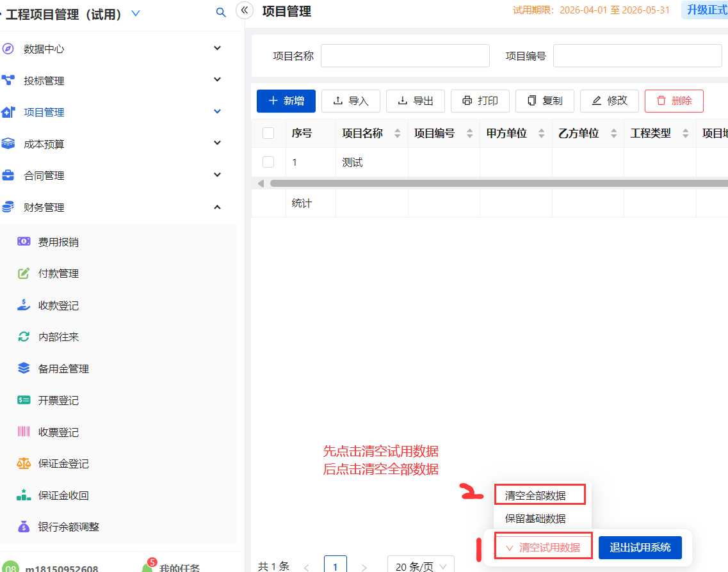
Task: Click the 收款登记 hand icon
Action: (24, 305)
